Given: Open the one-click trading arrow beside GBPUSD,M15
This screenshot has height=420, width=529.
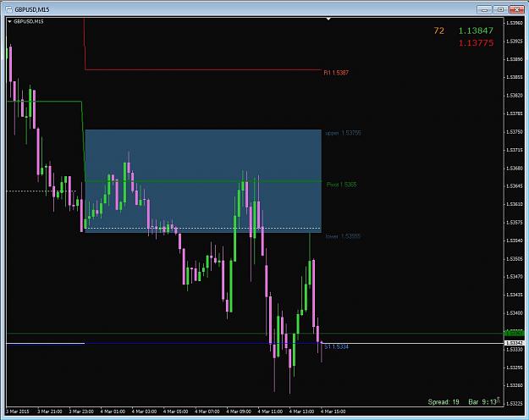Looking at the screenshot, I should click(x=9, y=22).
